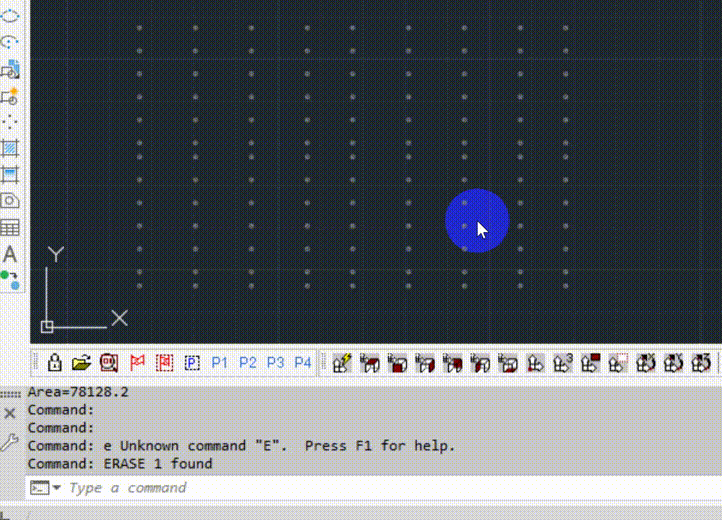
Task: Open the recent commands dropdown arrow
Action: 57,487
